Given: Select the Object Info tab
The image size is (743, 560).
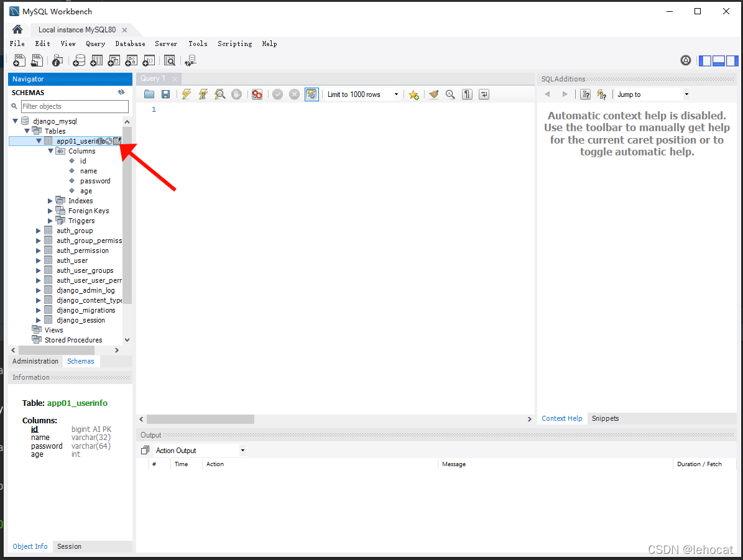Looking at the screenshot, I should coord(30,546).
